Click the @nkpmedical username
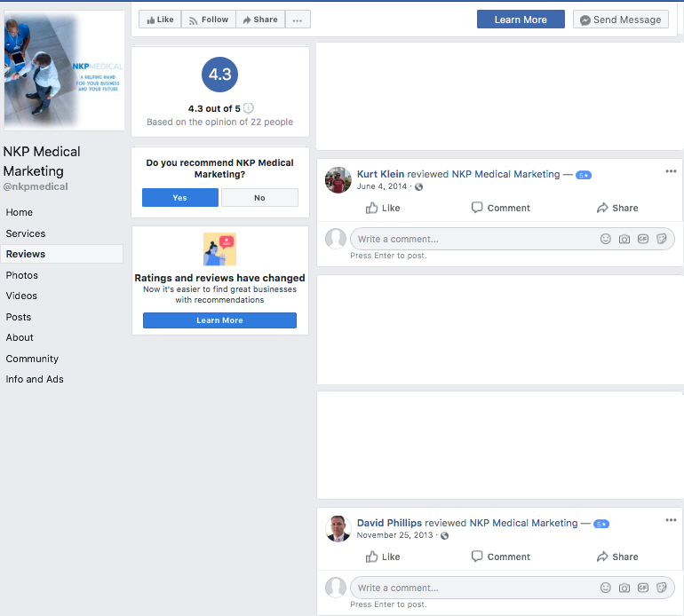Image resolution: width=684 pixels, height=616 pixels. [x=36, y=186]
